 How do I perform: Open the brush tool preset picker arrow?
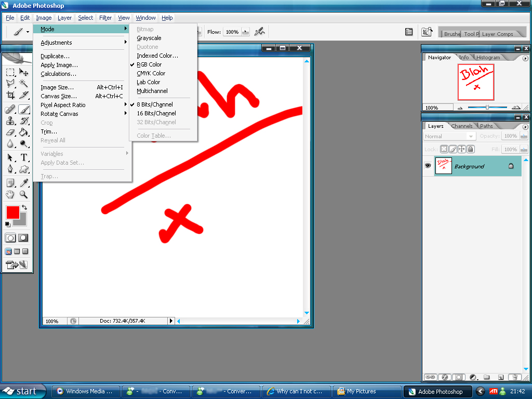[28, 32]
